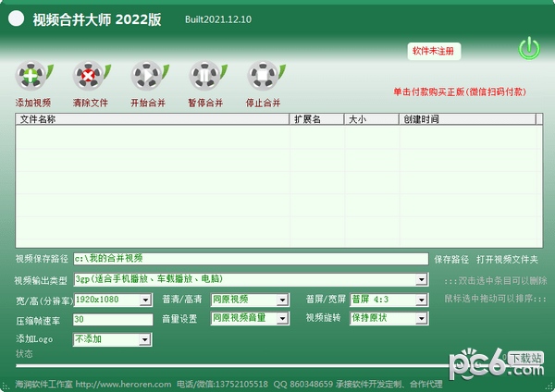Click the 添加视频 add video reel icon
Viewport: 555px width, 392px height.
click(33, 76)
